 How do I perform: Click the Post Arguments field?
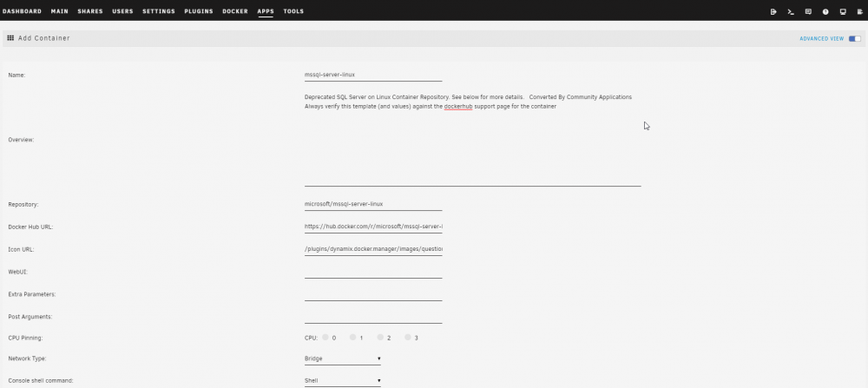[x=373, y=317]
